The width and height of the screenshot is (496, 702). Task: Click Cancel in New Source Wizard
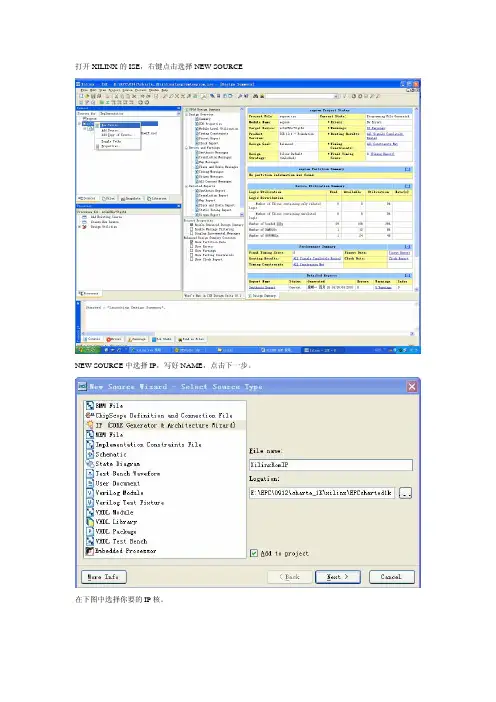tap(392, 577)
